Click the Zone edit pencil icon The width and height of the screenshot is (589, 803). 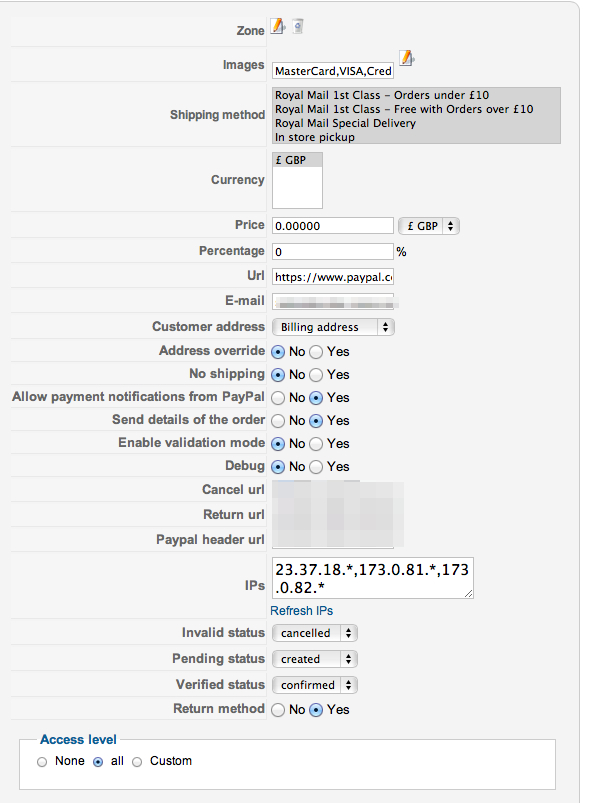[278, 26]
